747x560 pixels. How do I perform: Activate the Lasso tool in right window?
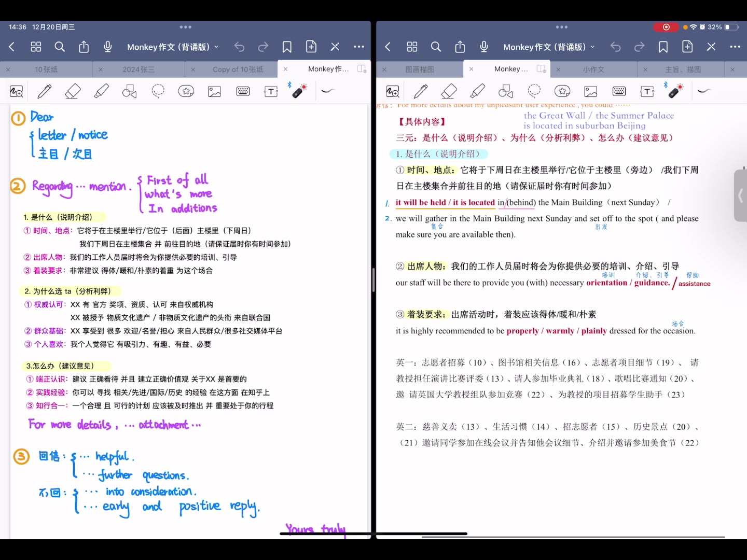[534, 92]
